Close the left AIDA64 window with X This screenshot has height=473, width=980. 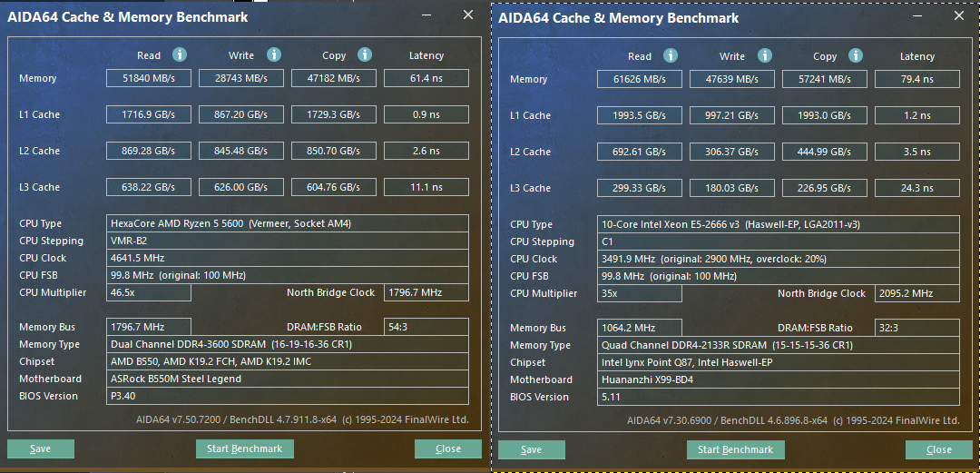point(467,15)
